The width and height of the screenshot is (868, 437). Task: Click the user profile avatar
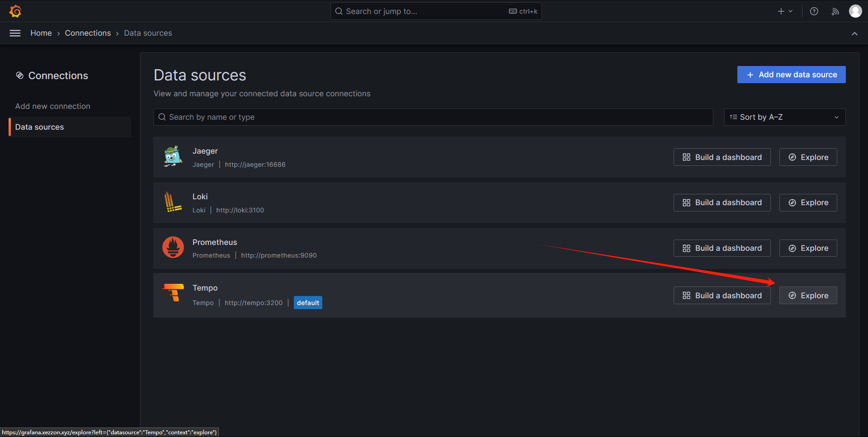pos(855,11)
